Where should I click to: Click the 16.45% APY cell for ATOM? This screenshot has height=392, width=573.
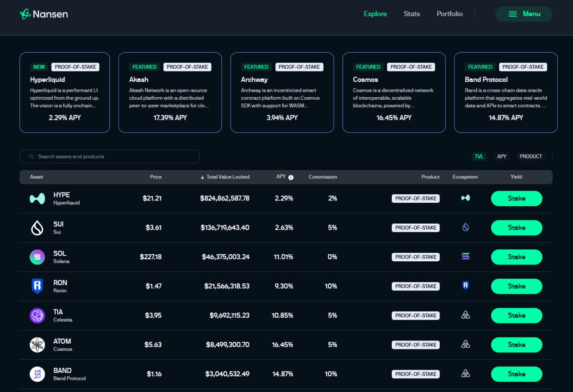click(282, 345)
